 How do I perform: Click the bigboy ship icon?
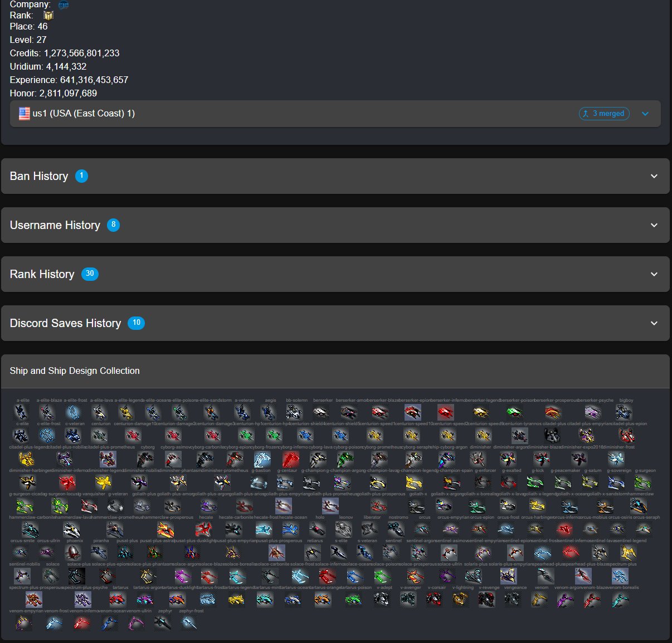[624, 412]
